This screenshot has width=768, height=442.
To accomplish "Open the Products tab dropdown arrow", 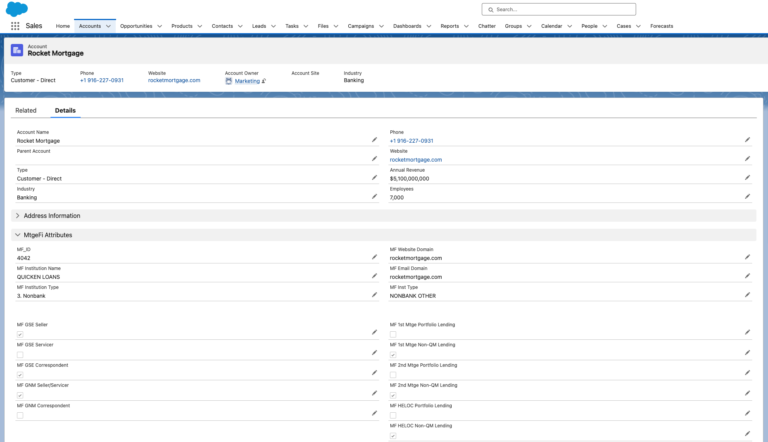I will (x=200, y=26).
